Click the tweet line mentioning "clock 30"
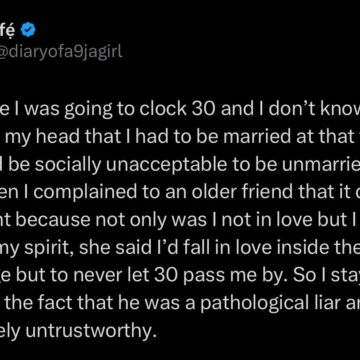 tap(180, 110)
